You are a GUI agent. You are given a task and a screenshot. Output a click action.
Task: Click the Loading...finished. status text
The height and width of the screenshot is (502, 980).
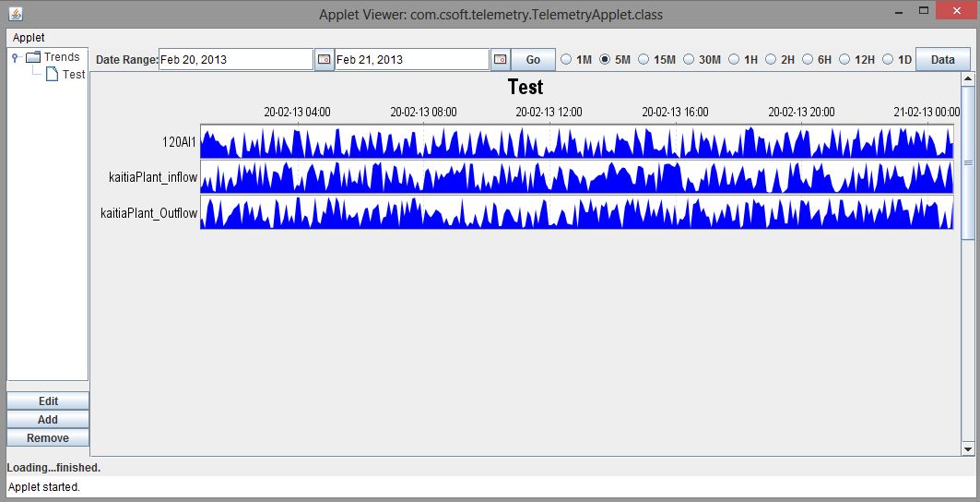pyautogui.click(x=53, y=468)
